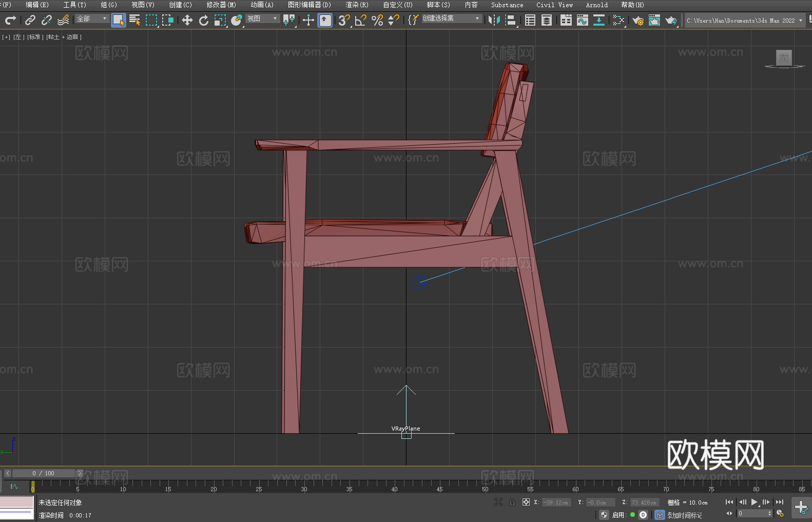The height and width of the screenshot is (522, 812).
Task: Click the viewport [左] view label
Action: [19, 37]
